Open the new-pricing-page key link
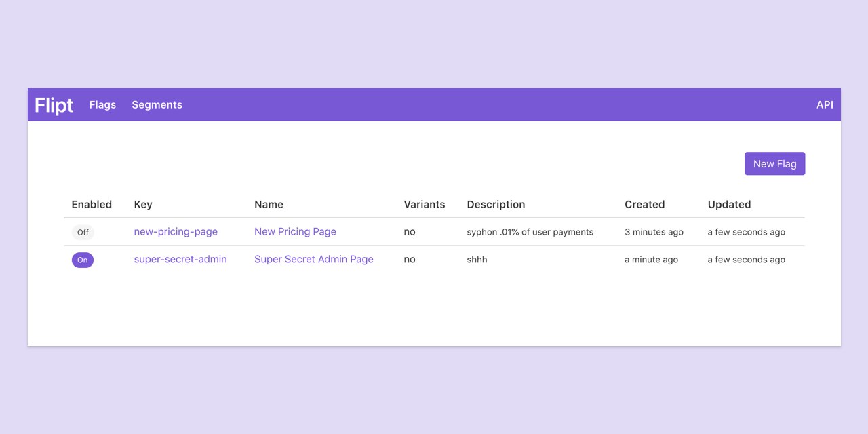 (x=176, y=232)
